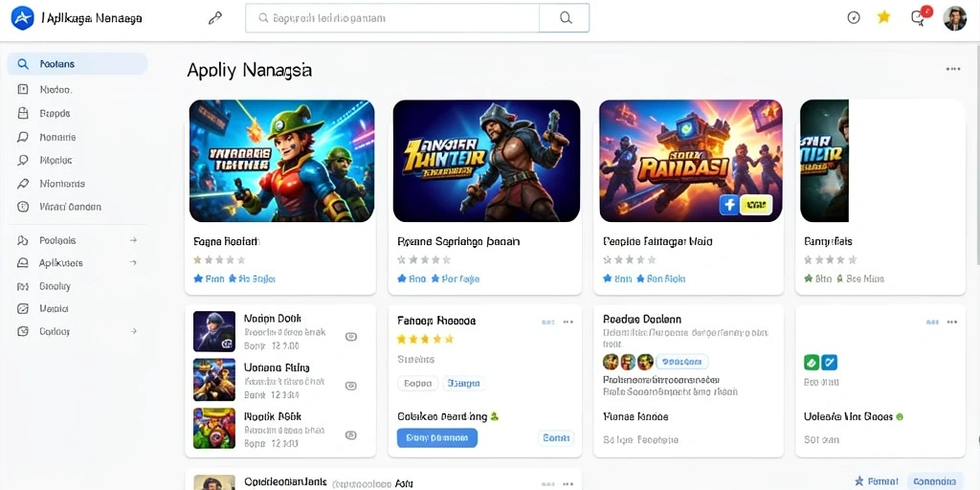This screenshot has width=980, height=490.
Task: Click the magnifier icon in the highlighted sidebar item
Action: pyautogui.click(x=23, y=64)
